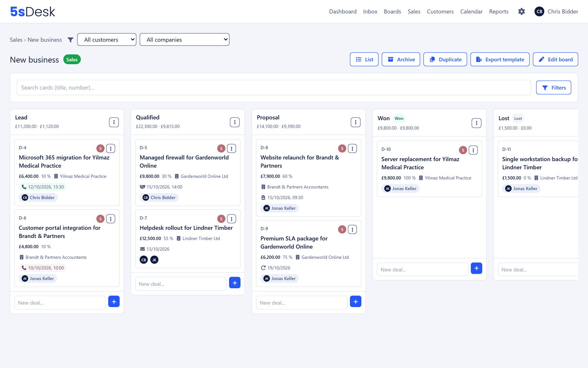Go to Dashboard in top navigation

[x=343, y=11]
